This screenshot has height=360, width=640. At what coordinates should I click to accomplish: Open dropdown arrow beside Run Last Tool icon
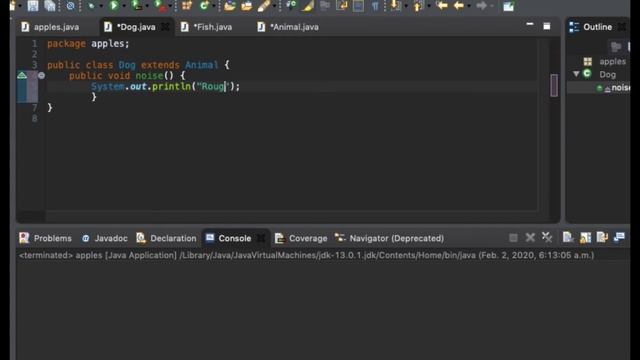171,6
